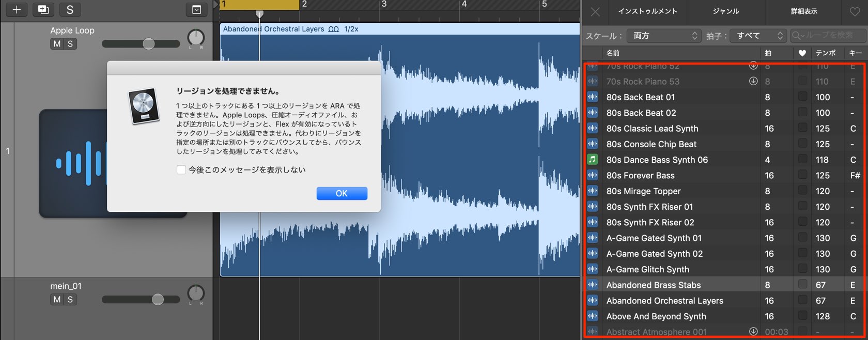Click the loop symbol on Abandoned Orchestral Layers region
Screen dimensions: 868x340
334,29
